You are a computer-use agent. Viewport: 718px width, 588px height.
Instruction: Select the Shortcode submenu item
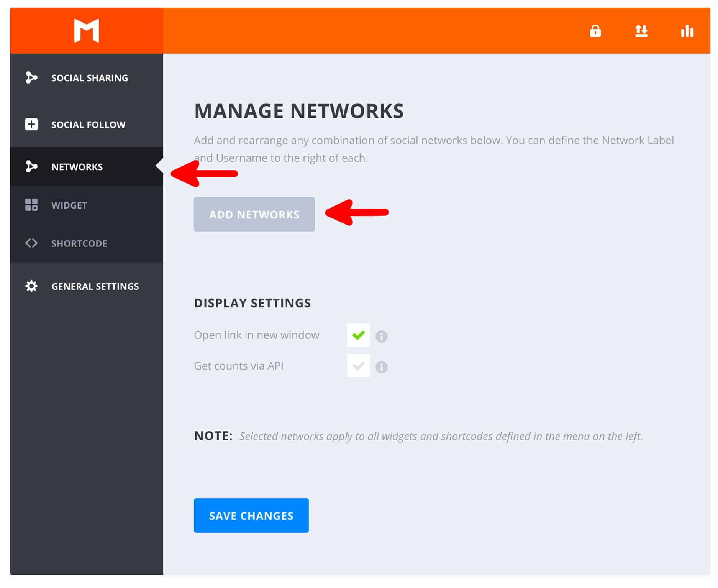coord(87,243)
